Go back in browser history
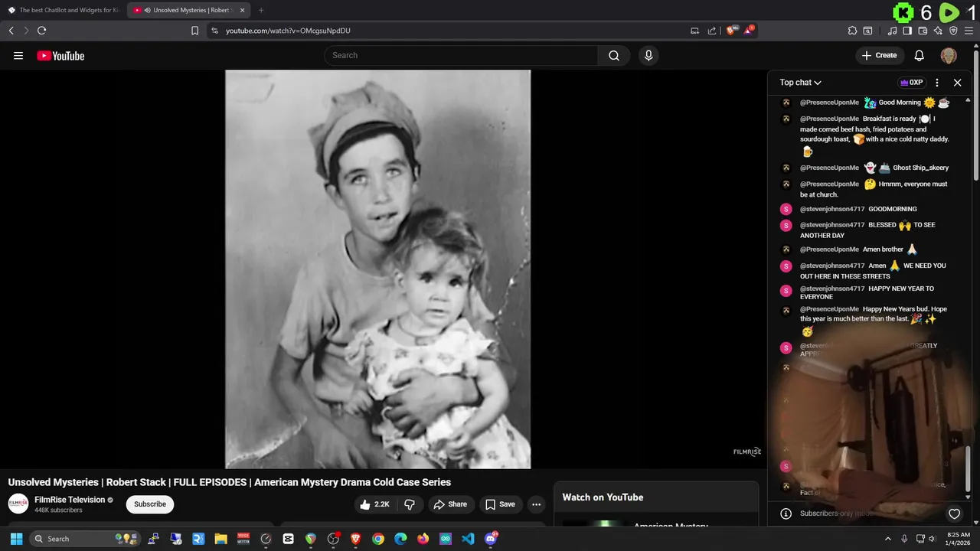This screenshot has height=551, width=980. coord(11,31)
